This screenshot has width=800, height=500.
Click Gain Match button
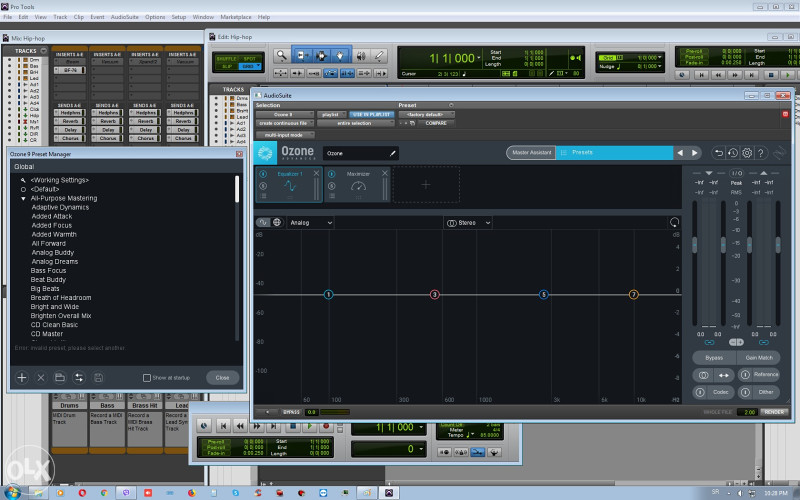(x=759, y=358)
